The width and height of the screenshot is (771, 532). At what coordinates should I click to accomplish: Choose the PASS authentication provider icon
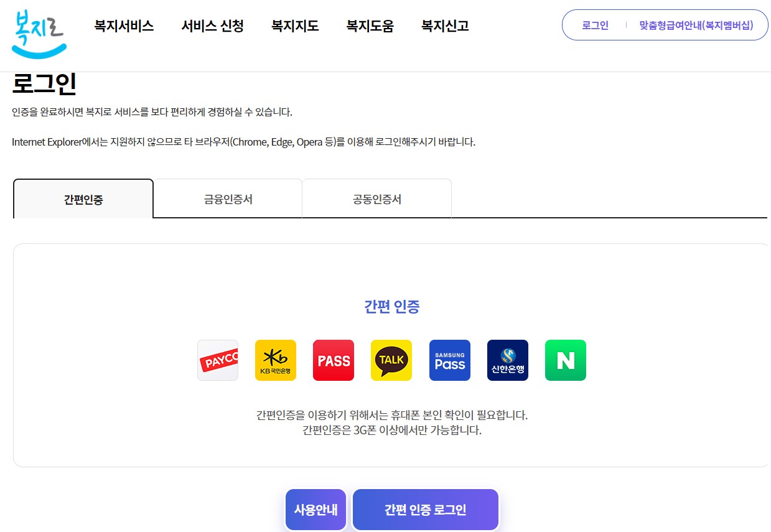tap(333, 360)
